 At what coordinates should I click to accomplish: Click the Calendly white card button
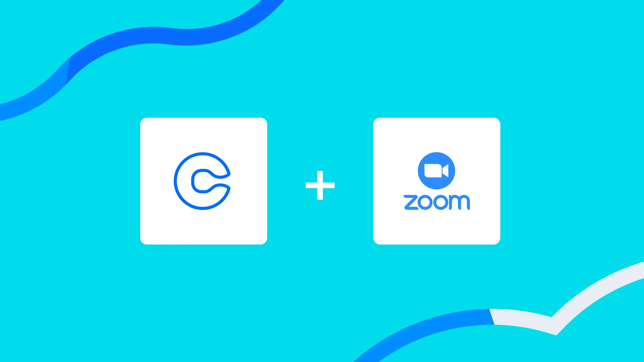(204, 181)
